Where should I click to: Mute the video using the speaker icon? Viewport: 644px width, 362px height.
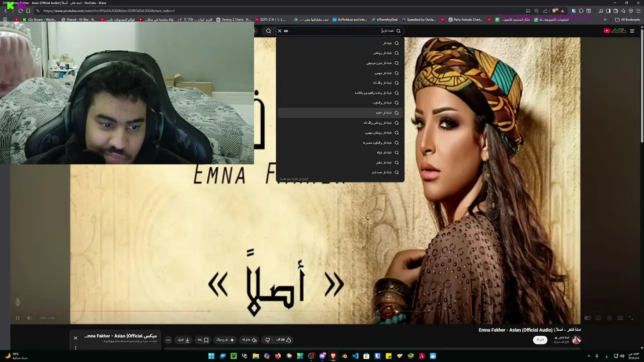click(29, 318)
